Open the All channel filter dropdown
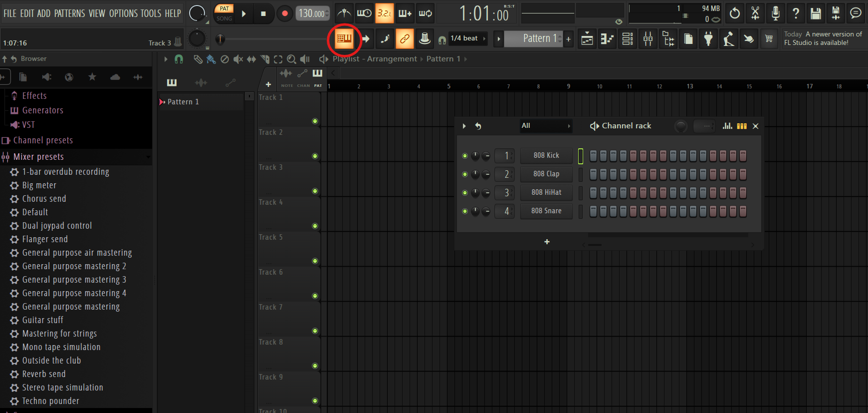 click(x=546, y=126)
